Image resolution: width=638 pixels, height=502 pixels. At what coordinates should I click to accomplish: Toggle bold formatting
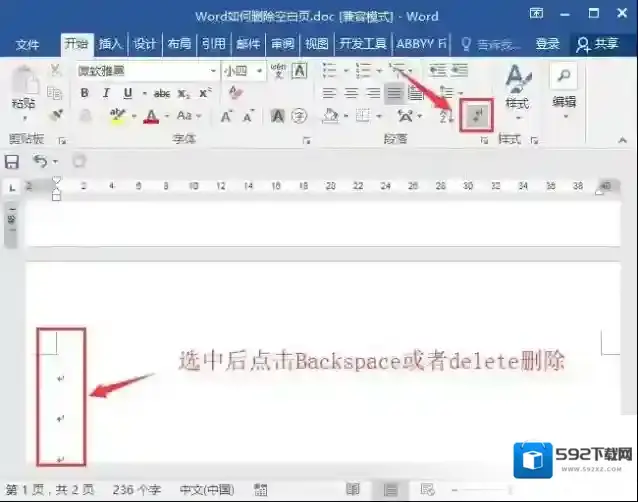point(84,93)
